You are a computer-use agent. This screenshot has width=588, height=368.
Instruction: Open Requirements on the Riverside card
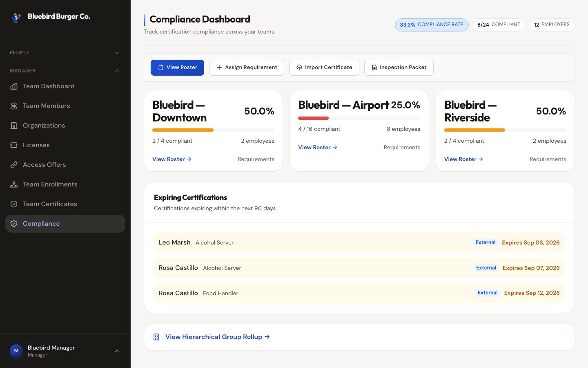click(548, 159)
